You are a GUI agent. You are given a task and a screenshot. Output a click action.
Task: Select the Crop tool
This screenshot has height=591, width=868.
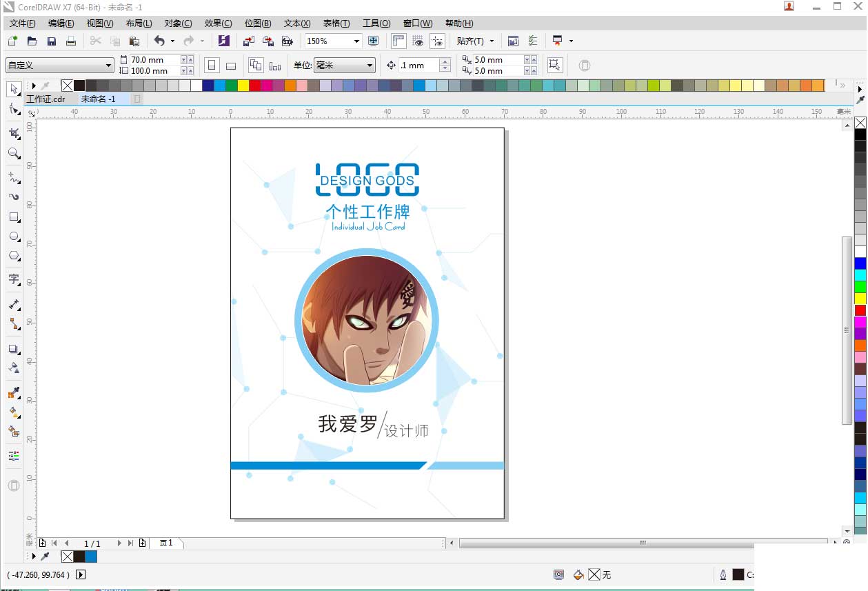(14, 132)
